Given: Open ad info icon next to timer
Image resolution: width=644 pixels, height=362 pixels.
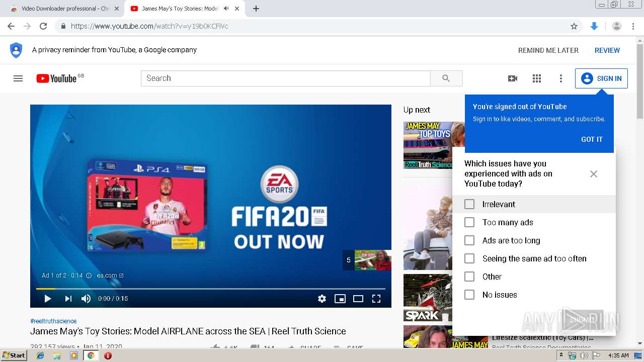Looking at the screenshot, I should pyautogui.click(x=89, y=276).
